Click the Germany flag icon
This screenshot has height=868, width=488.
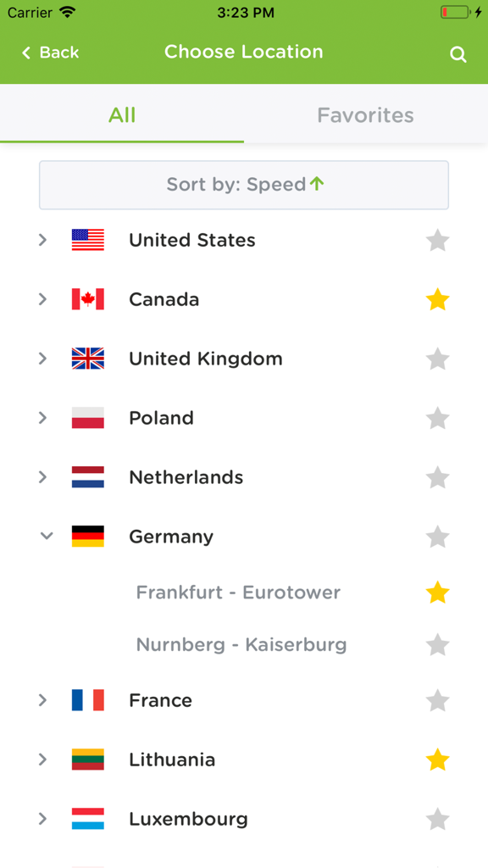click(88, 537)
